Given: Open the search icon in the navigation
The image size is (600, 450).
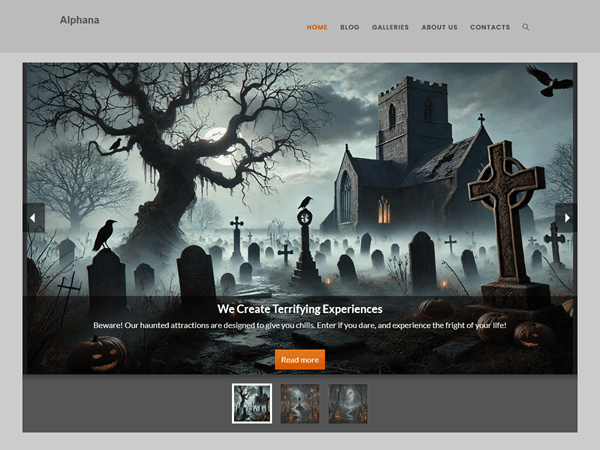Looking at the screenshot, I should (x=526, y=27).
